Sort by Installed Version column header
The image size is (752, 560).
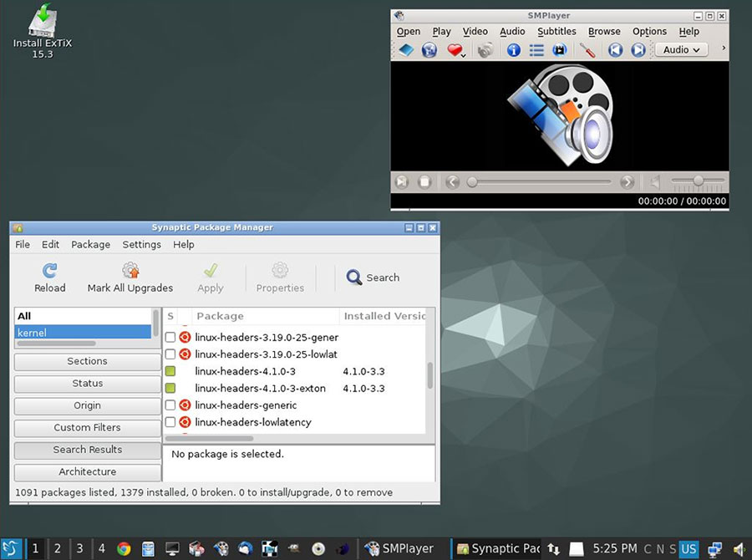coord(383,316)
